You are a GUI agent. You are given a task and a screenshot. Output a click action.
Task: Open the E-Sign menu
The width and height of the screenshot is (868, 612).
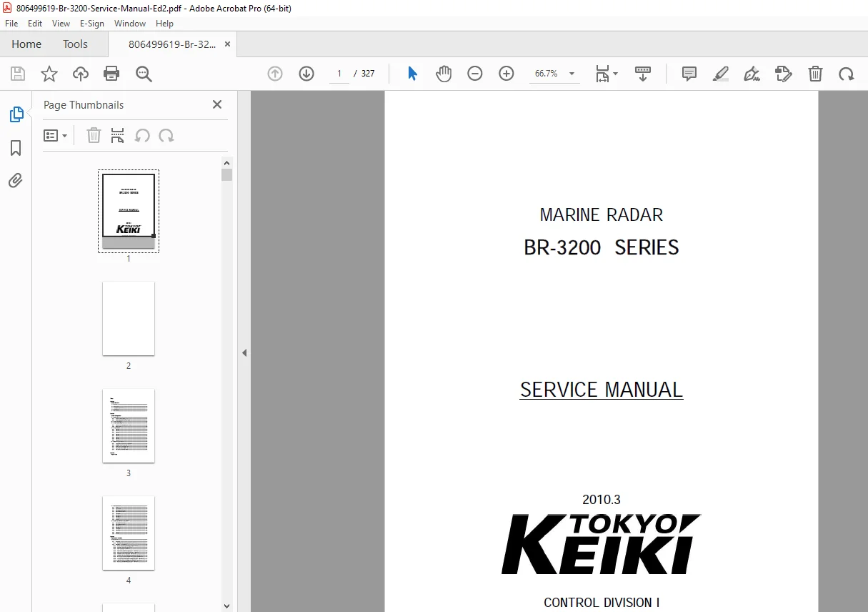click(92, 24)
